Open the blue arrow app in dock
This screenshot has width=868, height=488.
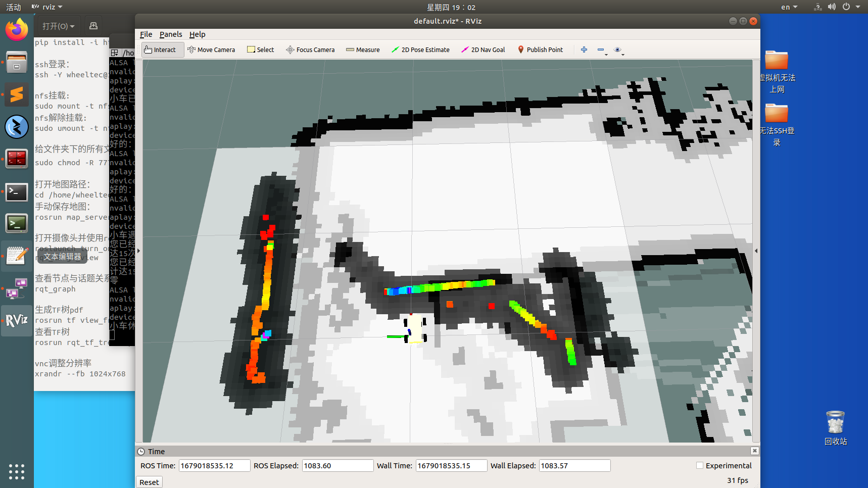(x=17, y=127)
